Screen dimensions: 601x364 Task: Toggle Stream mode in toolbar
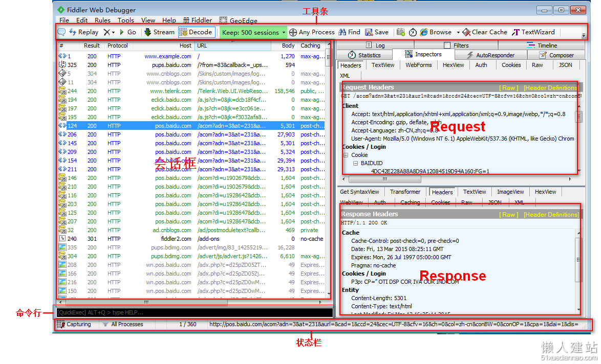(x=159, y=32)
